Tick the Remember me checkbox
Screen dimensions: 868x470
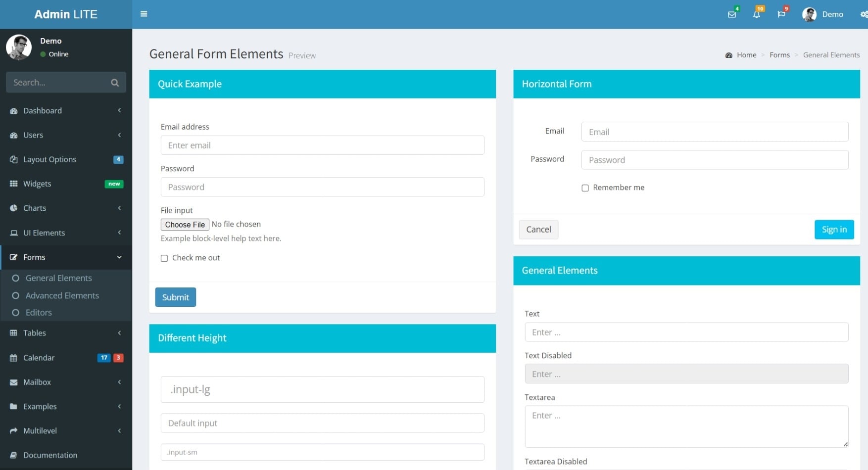pos(585,188)
